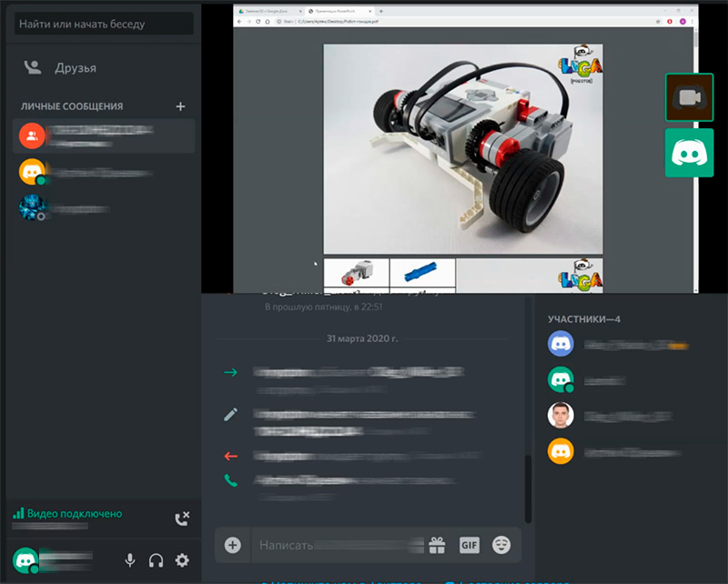Click the search box 'Найти или начать беседу'
Screen dimensions: 728x584
[103, 25]
